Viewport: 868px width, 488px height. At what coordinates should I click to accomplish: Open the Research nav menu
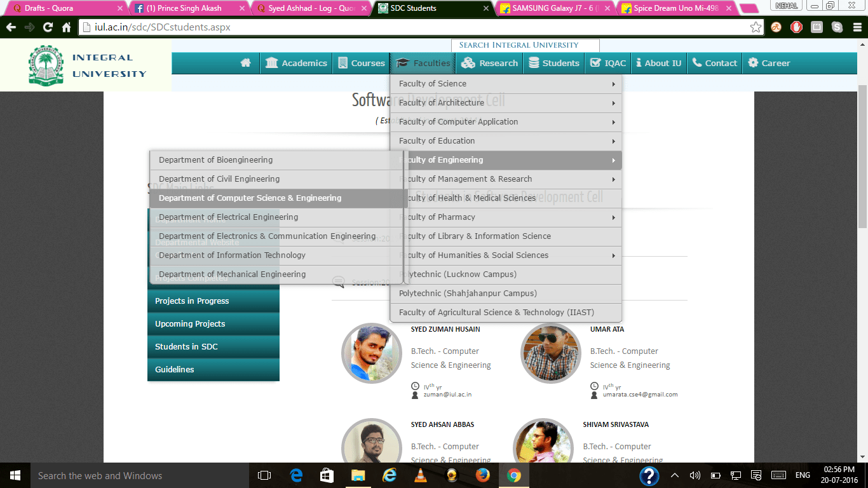[x=490, y=63]
